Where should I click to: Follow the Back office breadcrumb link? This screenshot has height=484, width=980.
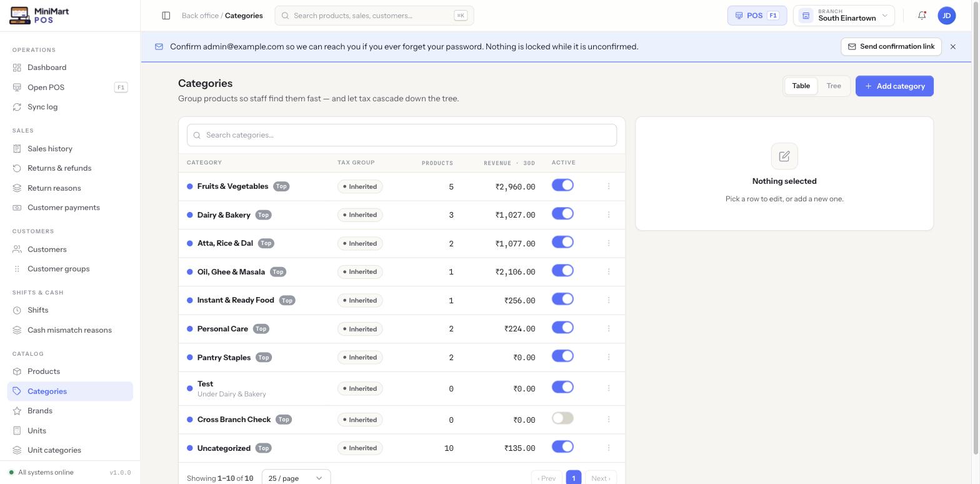click(200, 16)
